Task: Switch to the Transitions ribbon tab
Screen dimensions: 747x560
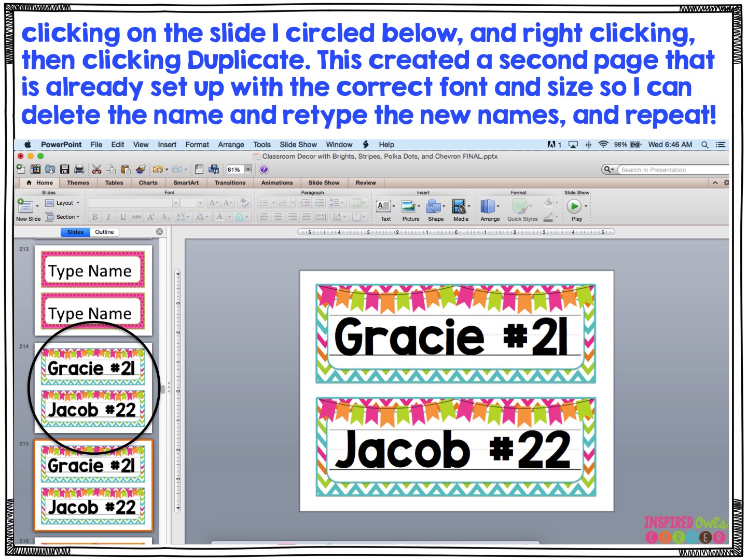Action: pyautogui.click(x=230, y=183)
